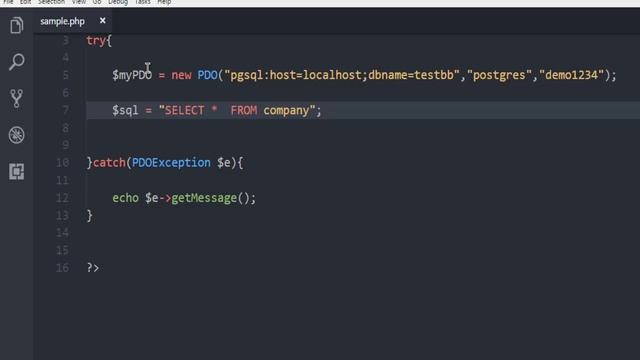Click line number 16 in gutter

[62, 268]
